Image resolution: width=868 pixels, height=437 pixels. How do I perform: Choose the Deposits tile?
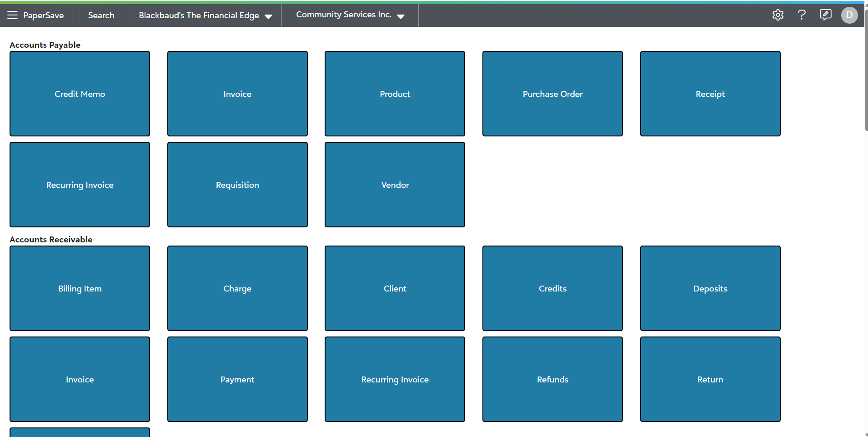pos(710,288)
